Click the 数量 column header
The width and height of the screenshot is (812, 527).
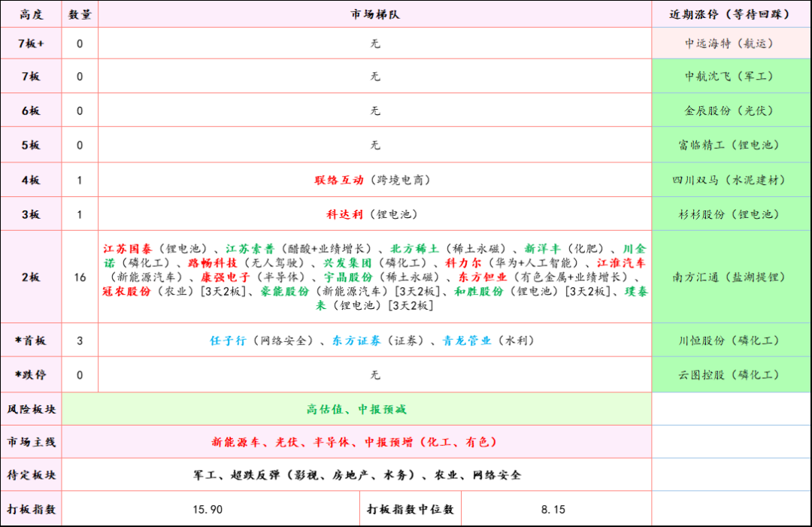[80, 14]
